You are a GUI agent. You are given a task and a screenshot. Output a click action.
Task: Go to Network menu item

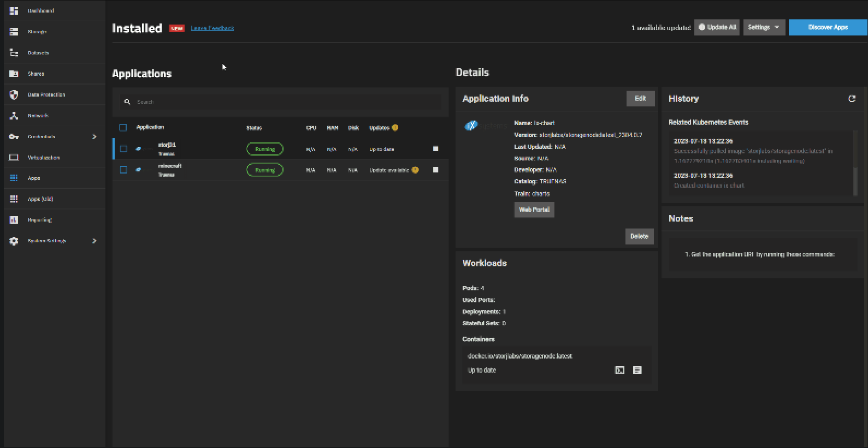pyautogui.click(x=38, y=116)
